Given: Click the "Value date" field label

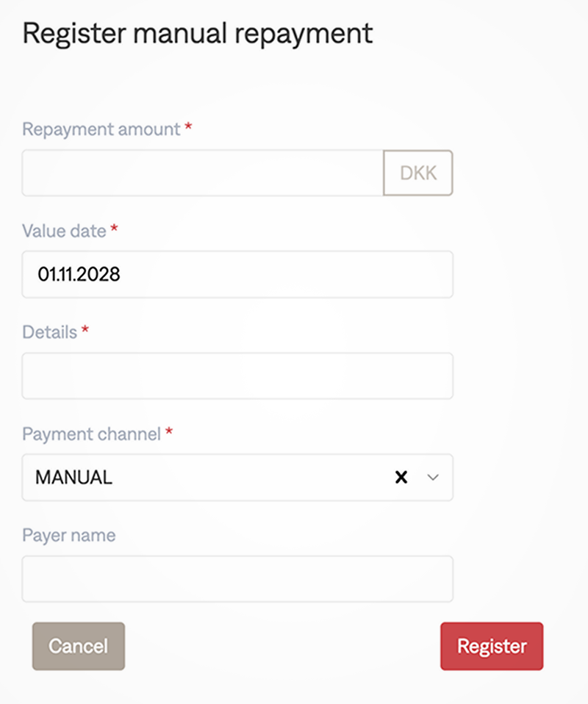Looking at the screenshot, I should (65, 231).
